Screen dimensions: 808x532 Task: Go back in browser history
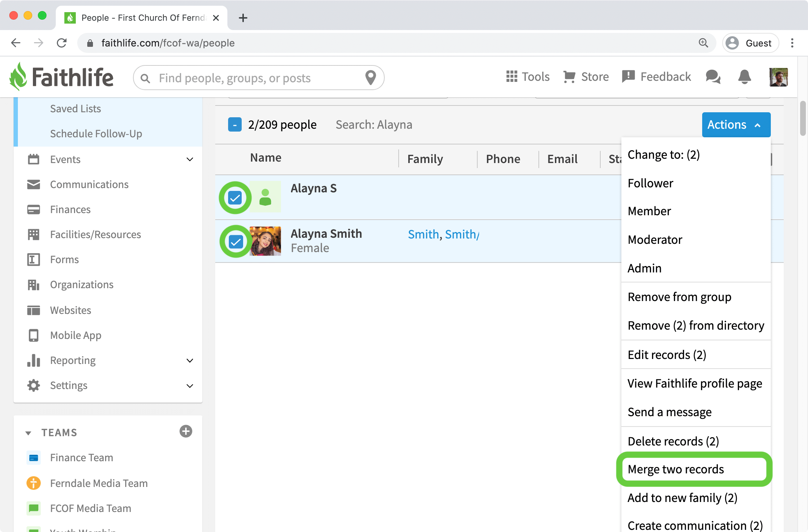point(16,43)
